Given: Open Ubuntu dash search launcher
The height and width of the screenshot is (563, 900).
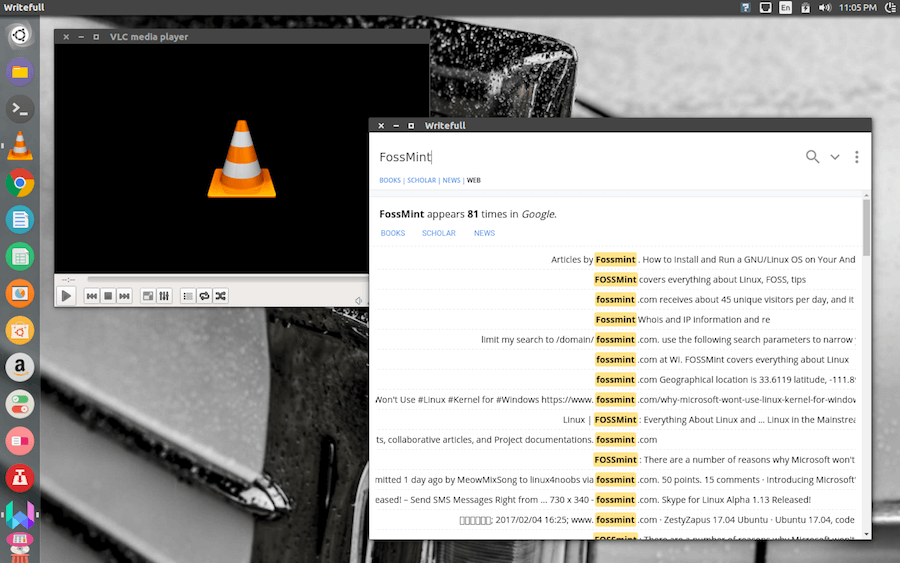Looking at the screenshot, I should click(20, 35).
